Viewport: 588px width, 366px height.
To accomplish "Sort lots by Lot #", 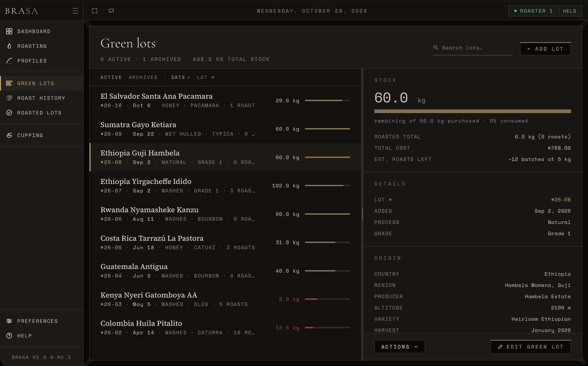I will (x=206, y=77).
